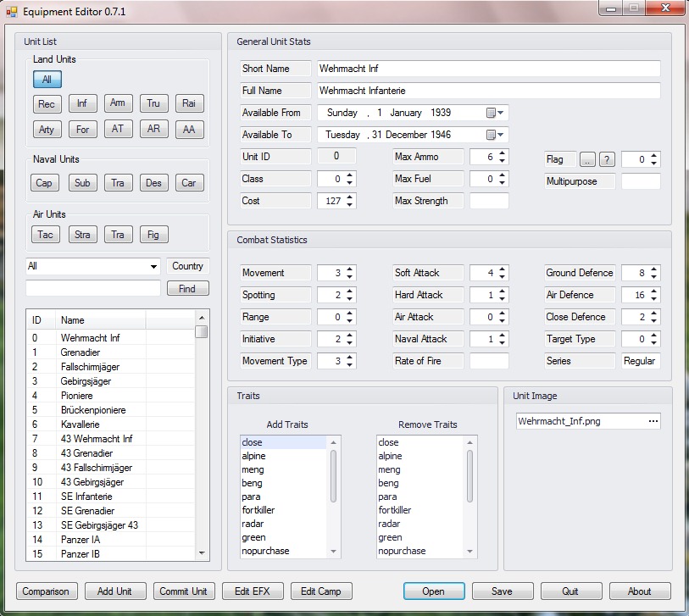Filter naval units by Sub
Screen dimensions: 689x616
(x=82, y=183)
